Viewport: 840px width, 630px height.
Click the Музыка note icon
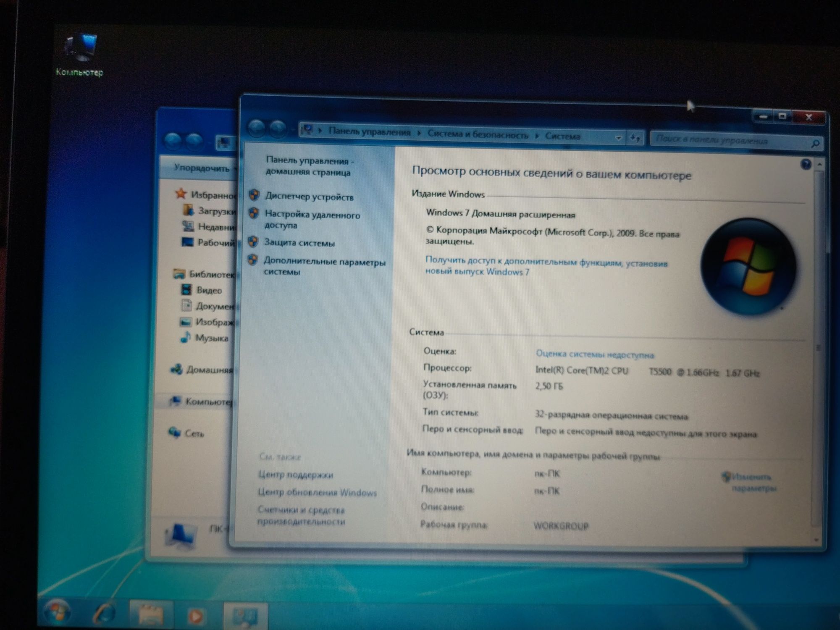[x=185, y=337]
